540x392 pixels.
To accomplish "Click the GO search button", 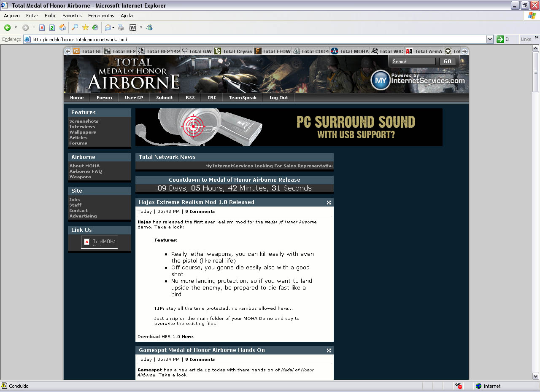I will point(447,62).
